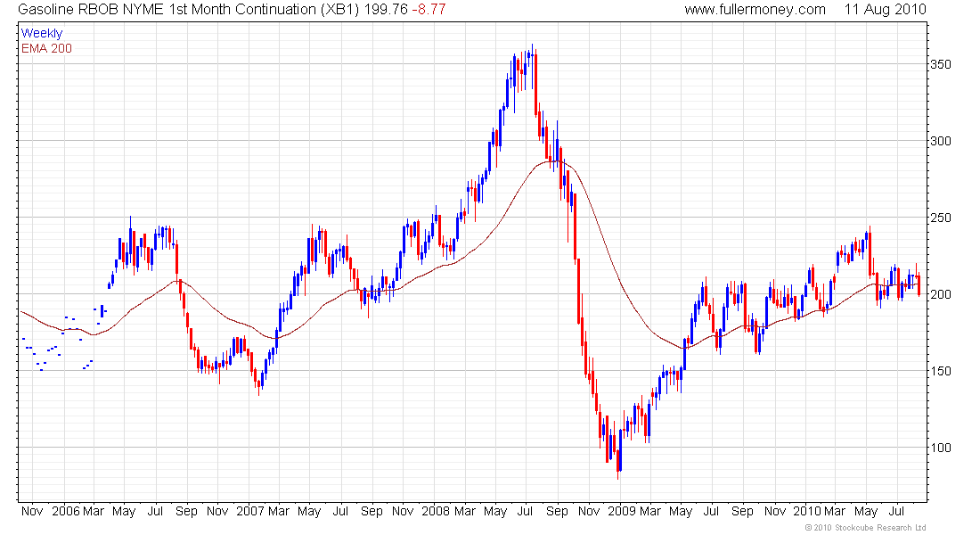
Task: Click the '2009' year label on time axis
Action: (622, 511)
